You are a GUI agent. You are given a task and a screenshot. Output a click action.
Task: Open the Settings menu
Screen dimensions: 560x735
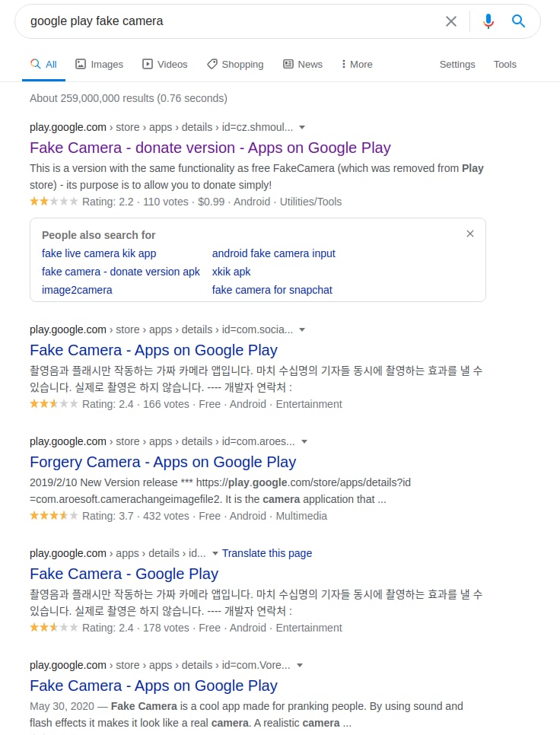point(457,64)
